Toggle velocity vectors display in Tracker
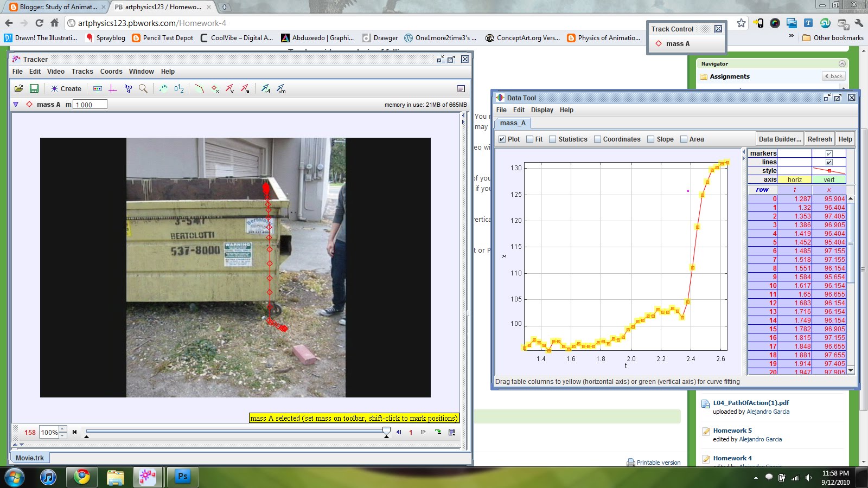 coord(229,88)
